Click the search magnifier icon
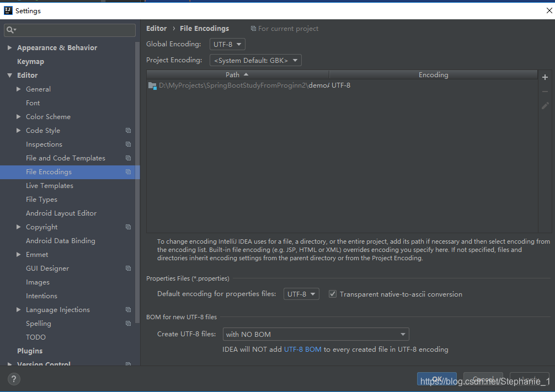555x392 pixels. point(11,30)
